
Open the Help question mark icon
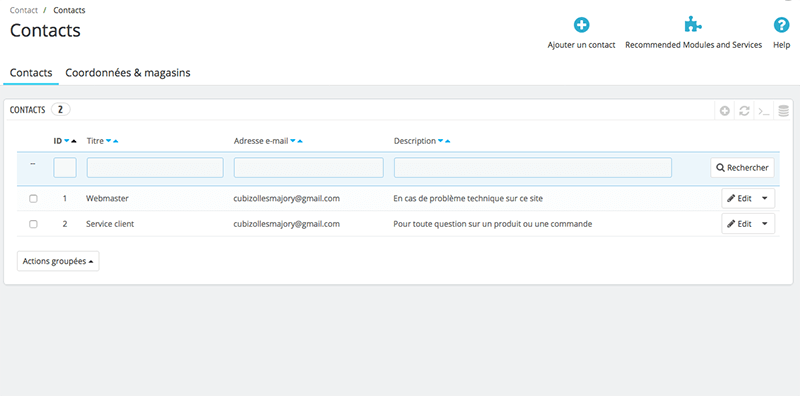tap(781, 25)
